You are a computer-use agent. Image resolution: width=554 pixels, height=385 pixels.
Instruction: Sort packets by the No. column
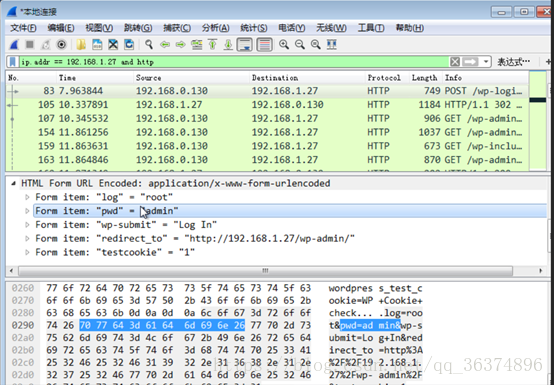coord(31,78)
